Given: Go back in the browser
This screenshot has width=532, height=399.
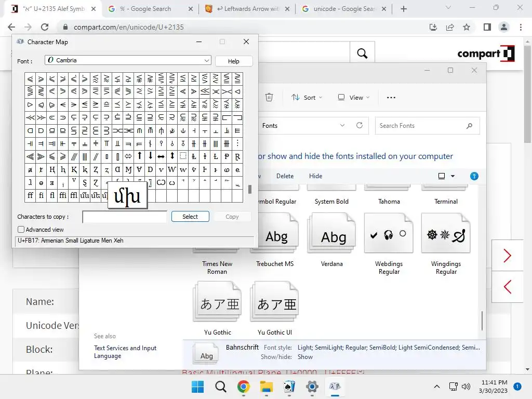Looking at the screenshot, I should coord(11,27).
